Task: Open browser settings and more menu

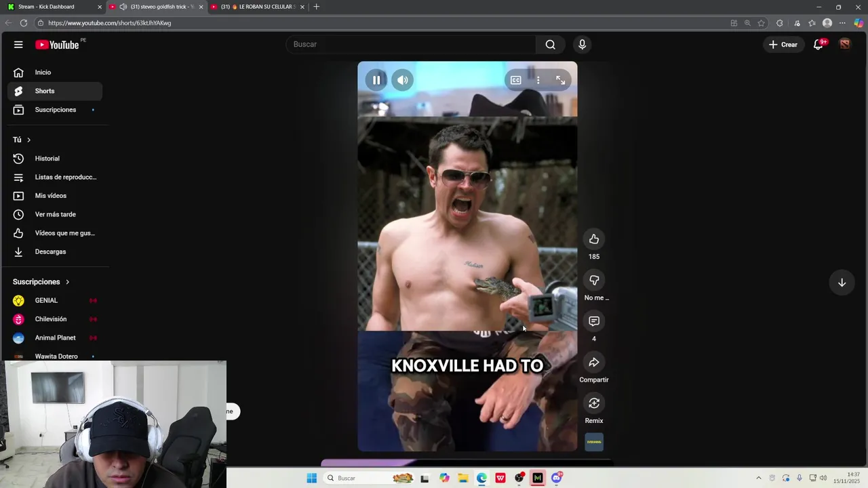Action: [x=842, y=23]
